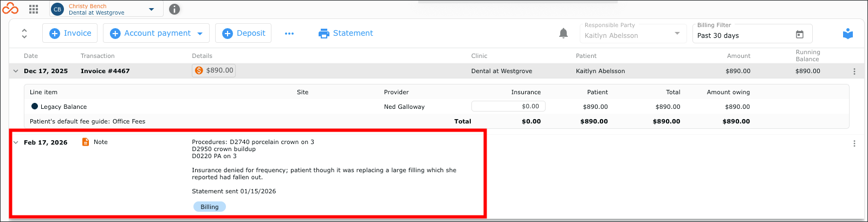Click the Running Balance column header

808,56
